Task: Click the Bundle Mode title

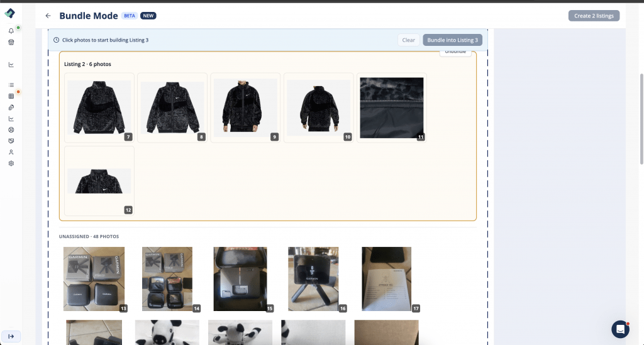Action: pyautogui.click(x=88, y=16)
